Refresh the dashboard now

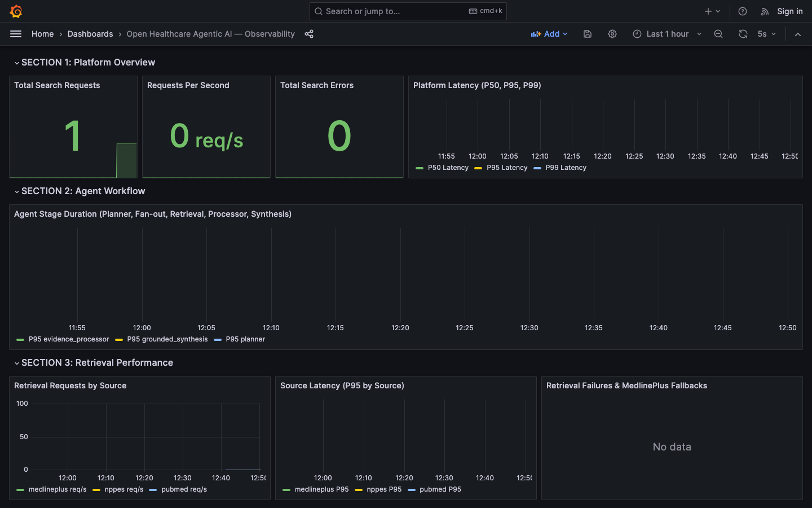743,34
